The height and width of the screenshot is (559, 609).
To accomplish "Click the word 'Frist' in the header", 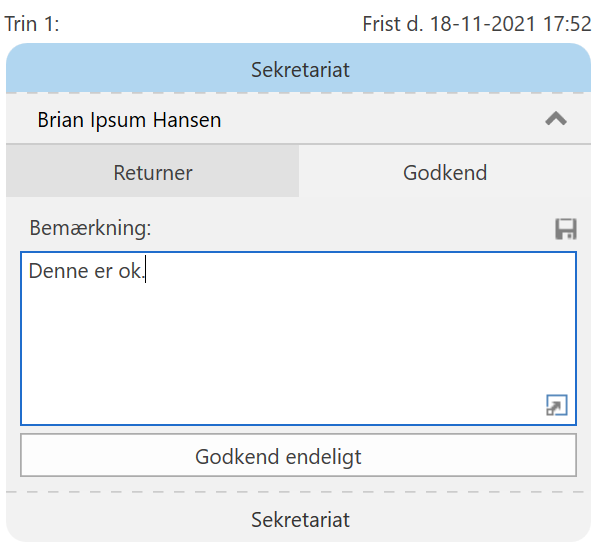I will pos(384,24).
